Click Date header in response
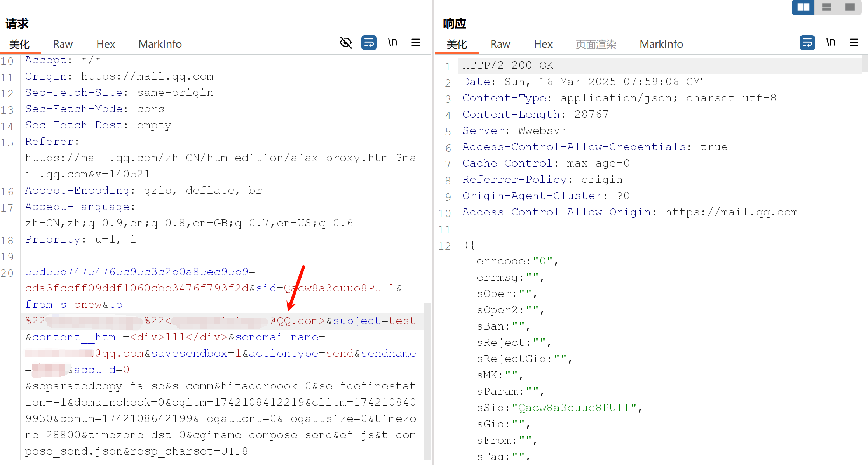The width and height of the screenshot is (868, 465). pos(585,82)
